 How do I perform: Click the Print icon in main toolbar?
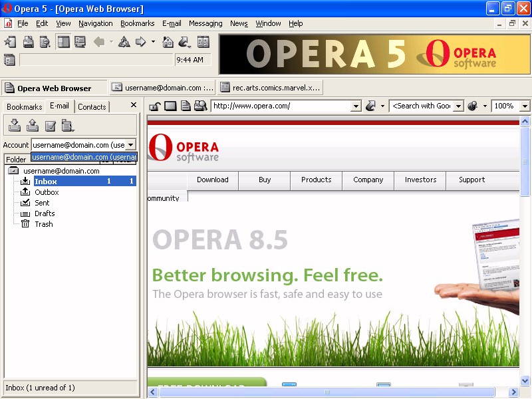pyautogui.click(x=28, y=42)
